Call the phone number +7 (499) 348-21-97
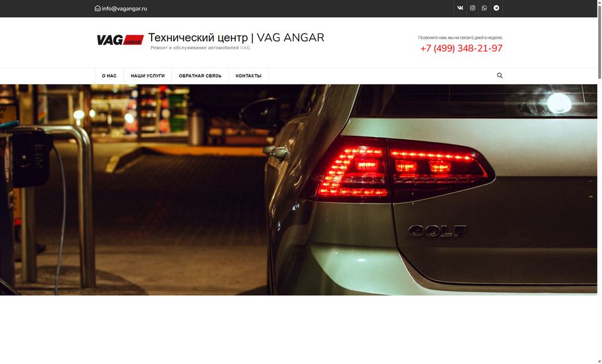Screen dimensions: 602x364 (461, 48)
